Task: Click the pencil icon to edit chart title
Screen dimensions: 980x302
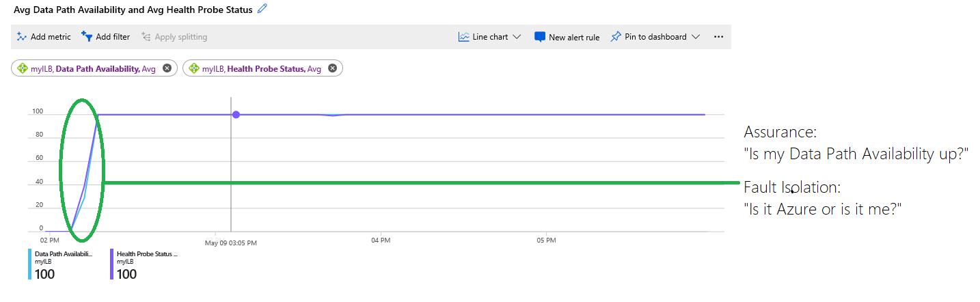Action: (x=263, y=9)
